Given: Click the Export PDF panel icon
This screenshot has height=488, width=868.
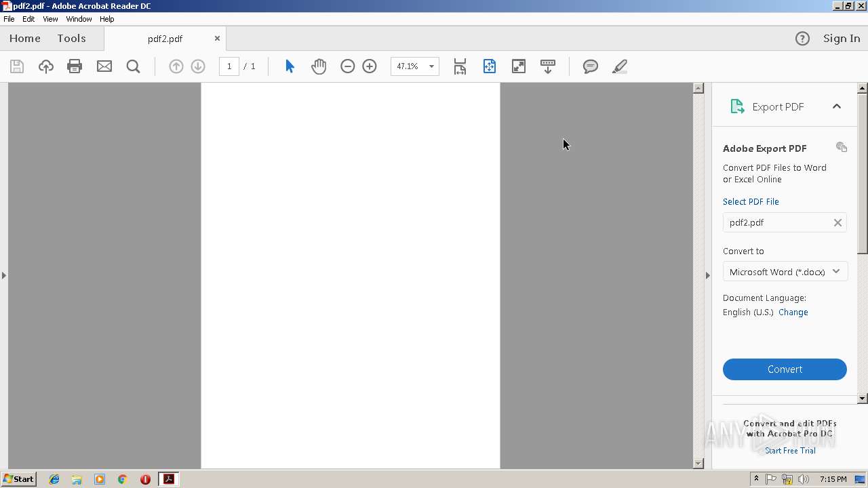Looking at the screenshot, I should tap(737, 106).
